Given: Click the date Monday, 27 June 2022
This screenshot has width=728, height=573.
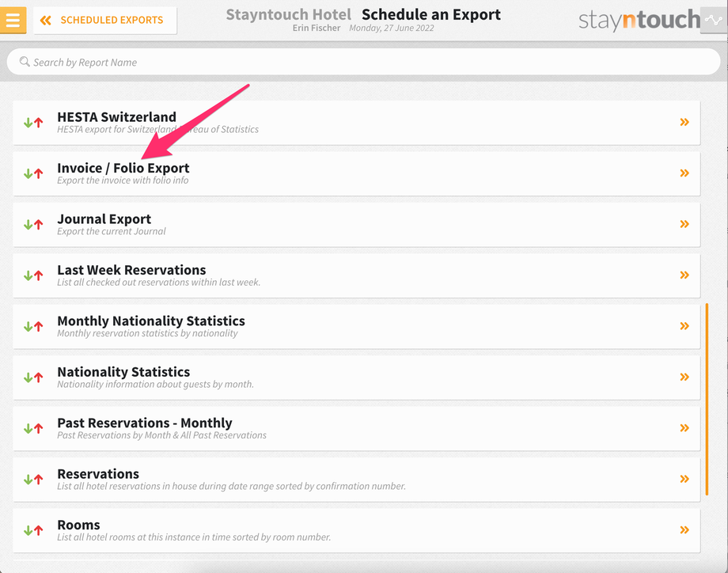Looking at the screenshot, I should click(392, 28).
